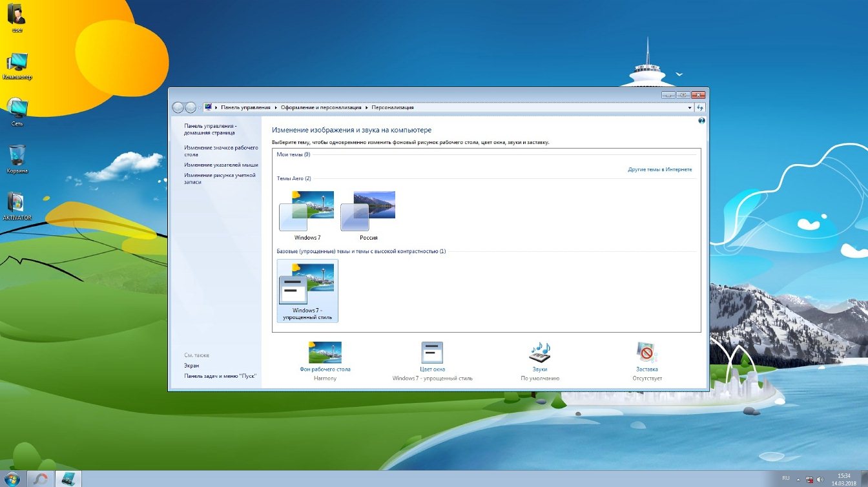Select the user folder desktop icon
Screen dimensions: 868x487
click(x=17, y=17)
